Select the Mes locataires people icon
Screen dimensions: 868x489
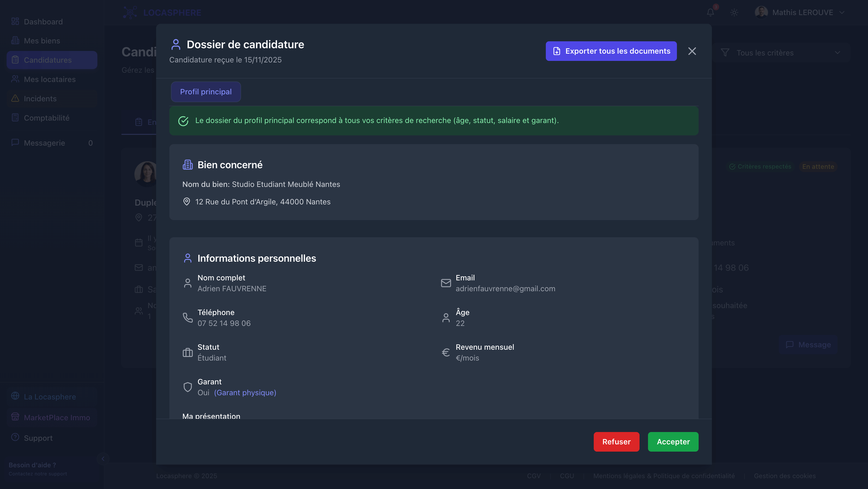pos(15,79)
